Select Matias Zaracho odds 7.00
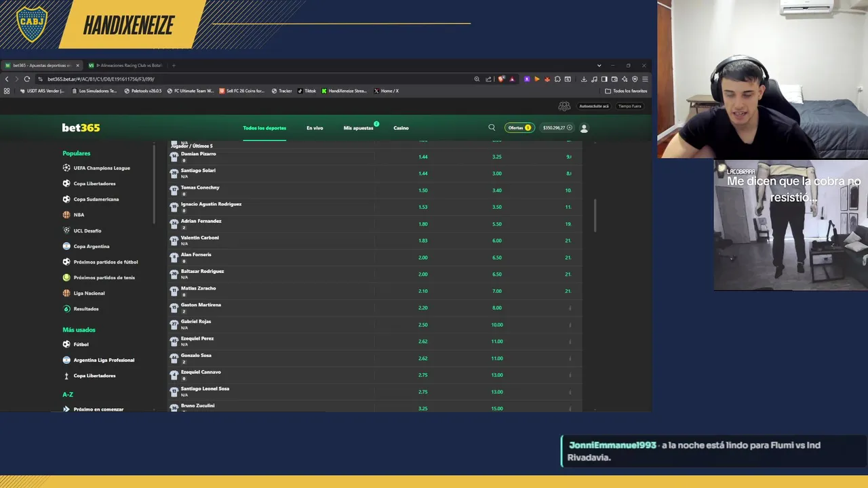 tap(497, 291)
